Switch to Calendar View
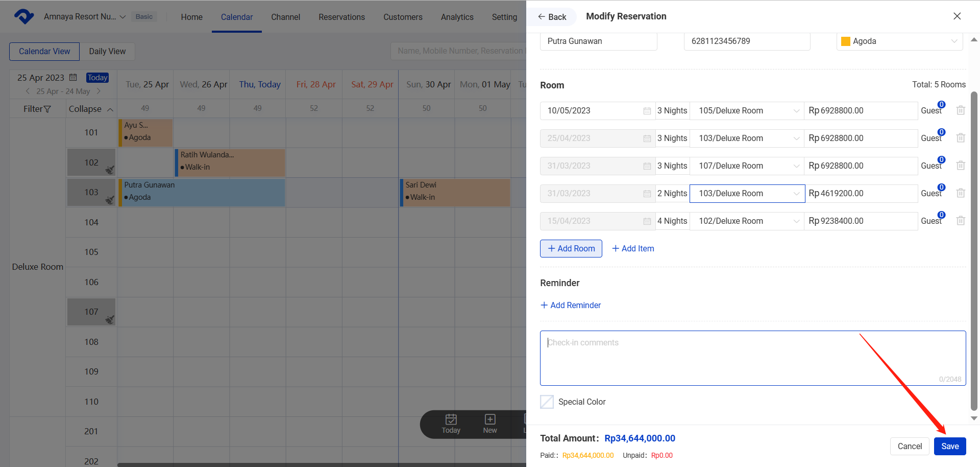The image size is (980, 467). pos(44,51)
